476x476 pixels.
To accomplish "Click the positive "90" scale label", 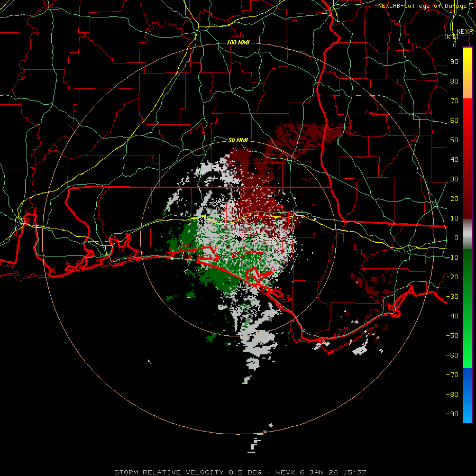I will click(454, 62).
